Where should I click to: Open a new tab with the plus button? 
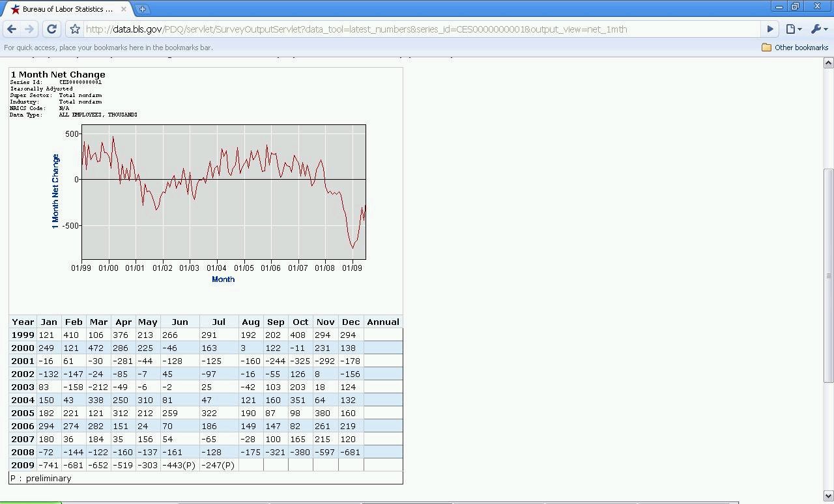coord(142,9)
